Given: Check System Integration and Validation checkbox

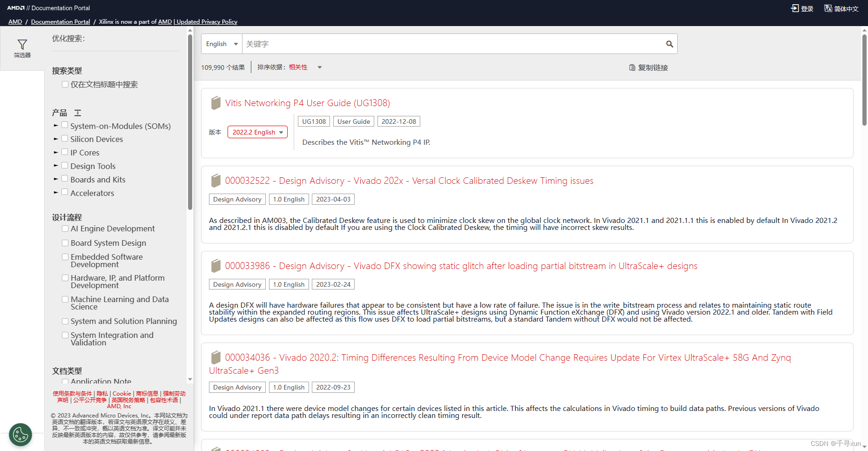Looking at the screenshot, I should (65, 335).
